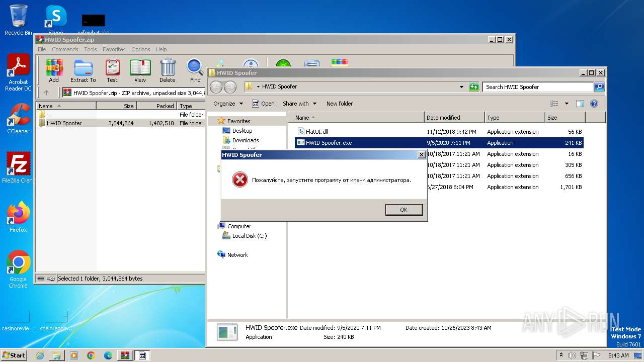644x362 pixels.
Task: Sort Explorer files by Size column header
Action: (565, 118)
